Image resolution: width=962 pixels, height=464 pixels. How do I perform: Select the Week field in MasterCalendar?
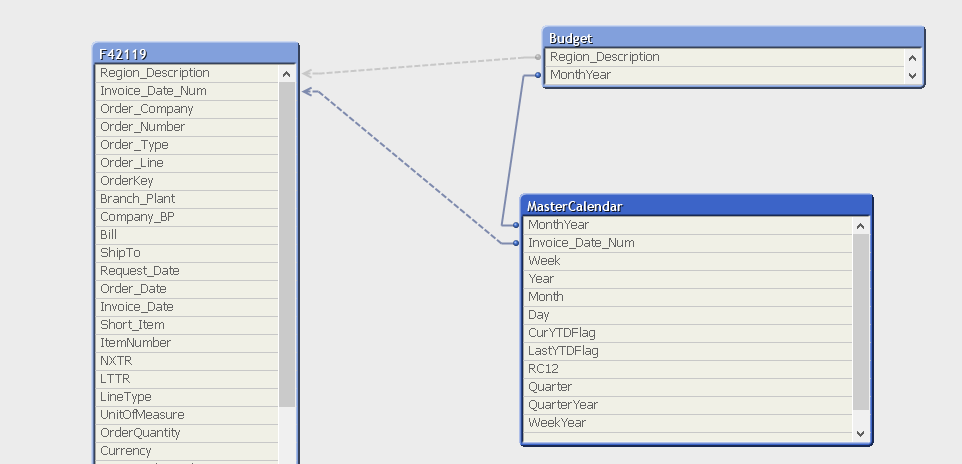(688, 261)
